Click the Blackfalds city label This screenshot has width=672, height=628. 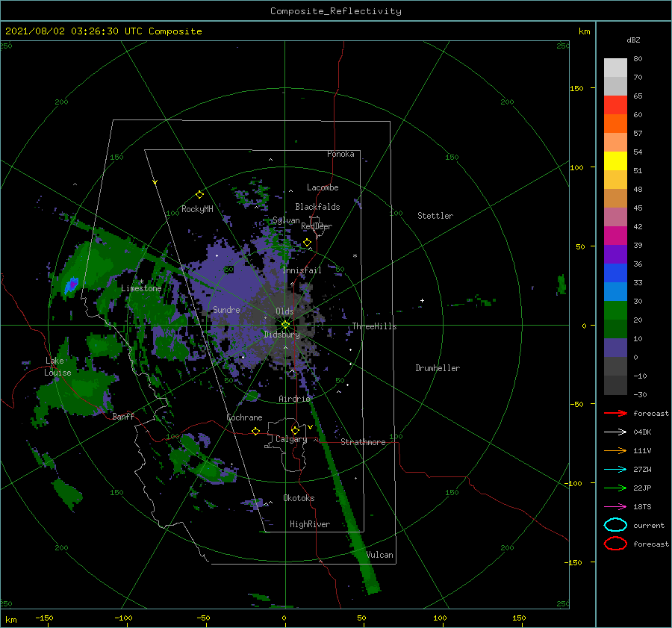pyautogui.click(x=317, y=207)
